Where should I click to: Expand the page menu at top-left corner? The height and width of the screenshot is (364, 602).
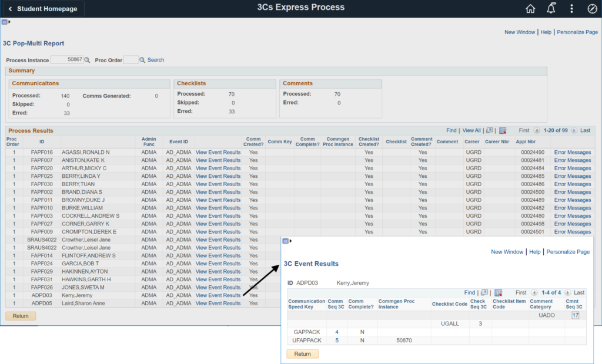point(5,22)
